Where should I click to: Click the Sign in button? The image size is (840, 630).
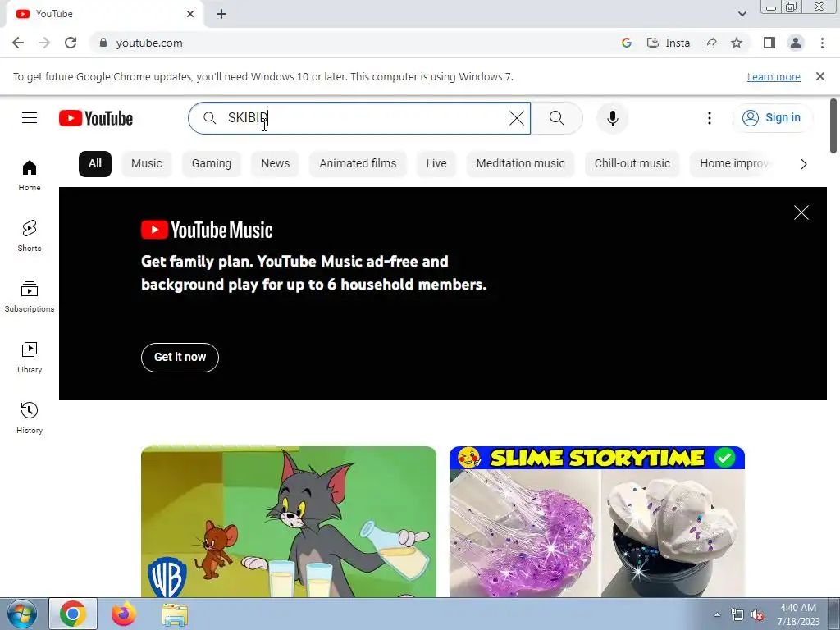click(x=772, y=118)
